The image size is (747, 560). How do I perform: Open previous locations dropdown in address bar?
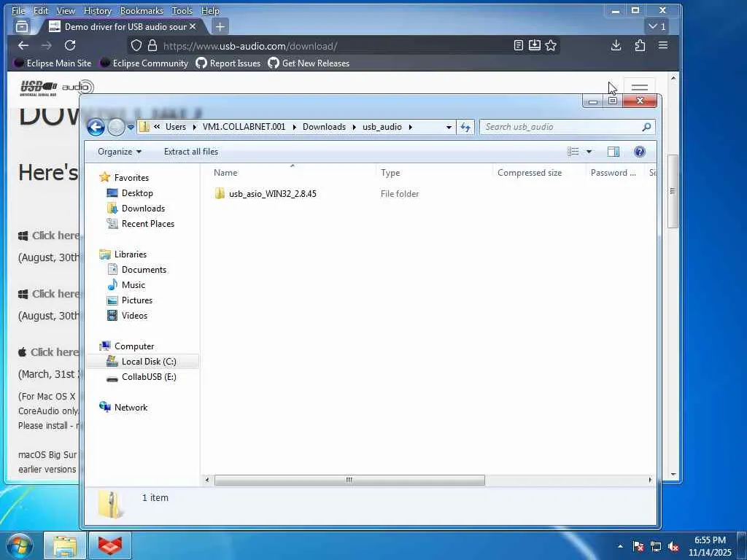pyautogui.click(x=449, y=127)
